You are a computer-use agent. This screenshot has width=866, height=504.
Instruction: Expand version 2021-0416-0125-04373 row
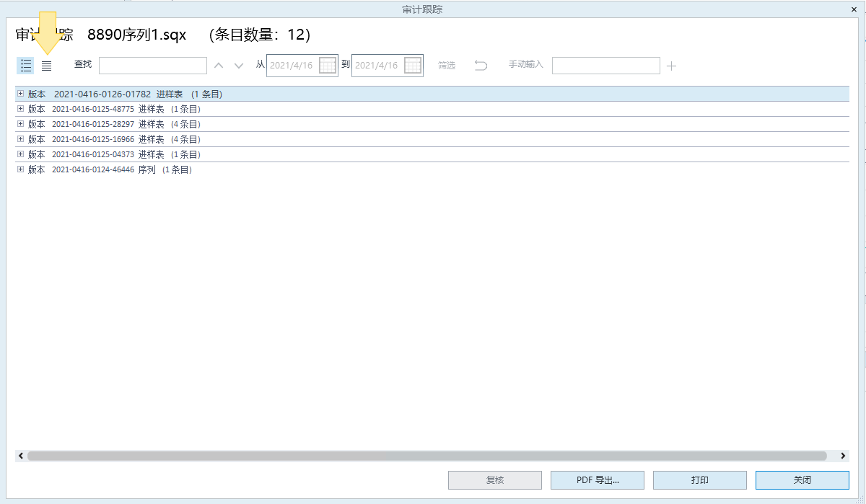tap(20, 154)
